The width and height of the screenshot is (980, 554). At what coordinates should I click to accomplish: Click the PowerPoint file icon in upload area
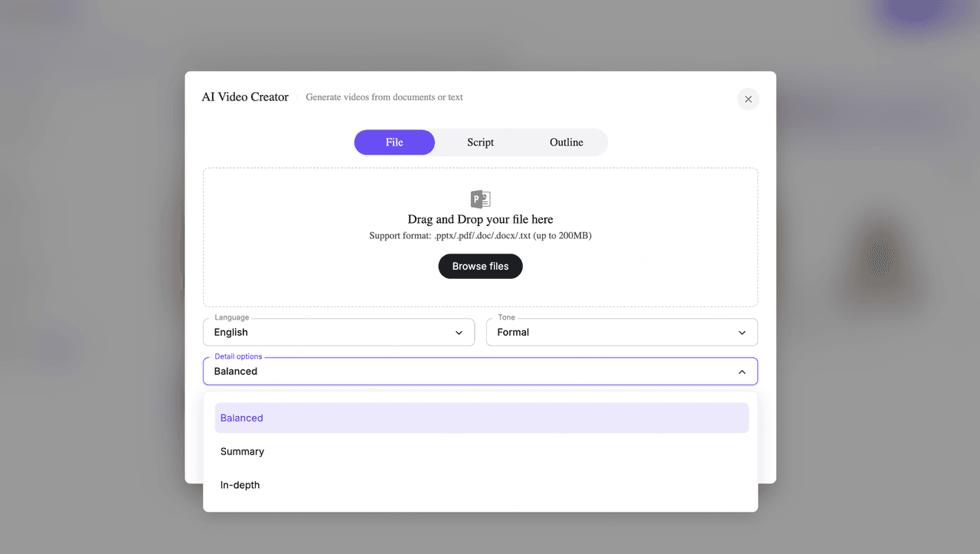tap(480, 199)
